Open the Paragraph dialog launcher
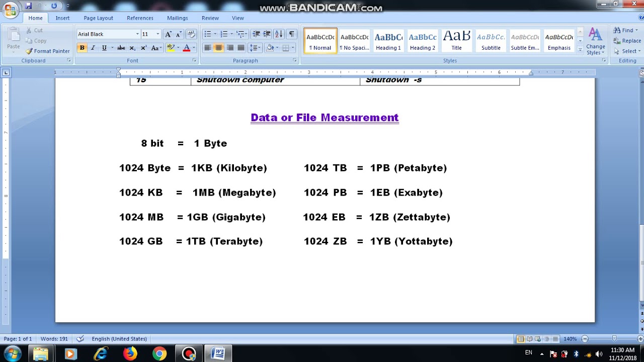This screenshot has height=362, width=644. (295, 60)
